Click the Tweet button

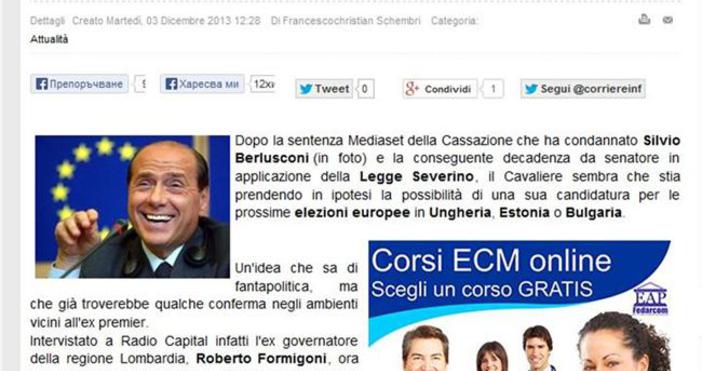[x=324, y=89]
